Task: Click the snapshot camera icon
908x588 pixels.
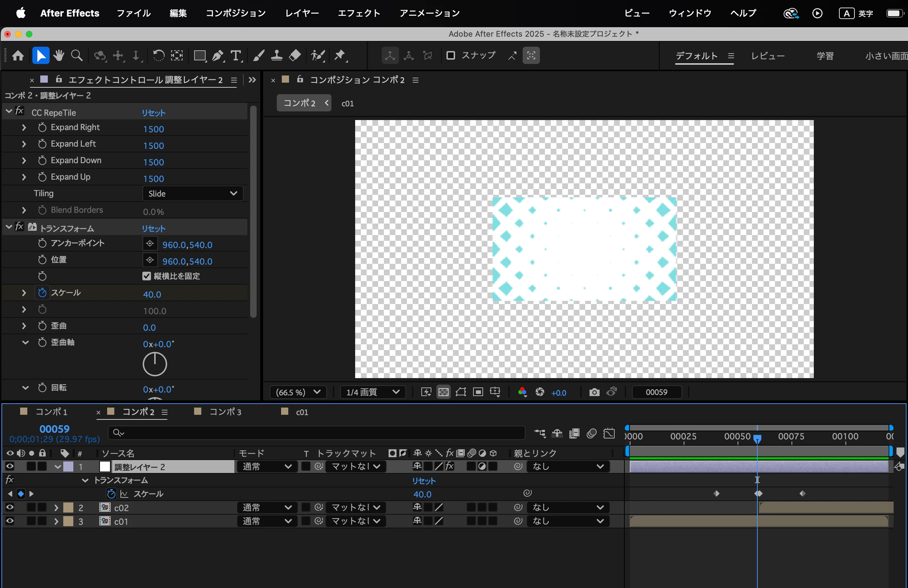Action: [594, 392]
